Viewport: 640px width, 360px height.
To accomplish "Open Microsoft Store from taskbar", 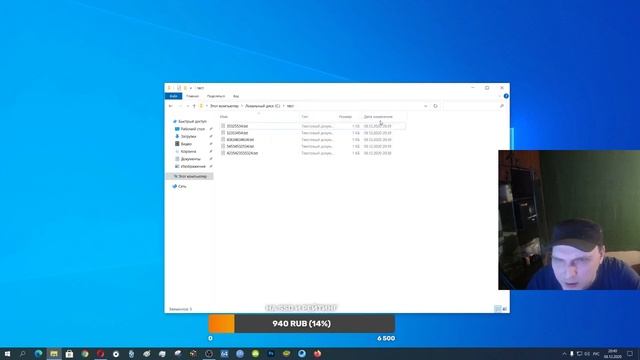I will pos(69,354).
